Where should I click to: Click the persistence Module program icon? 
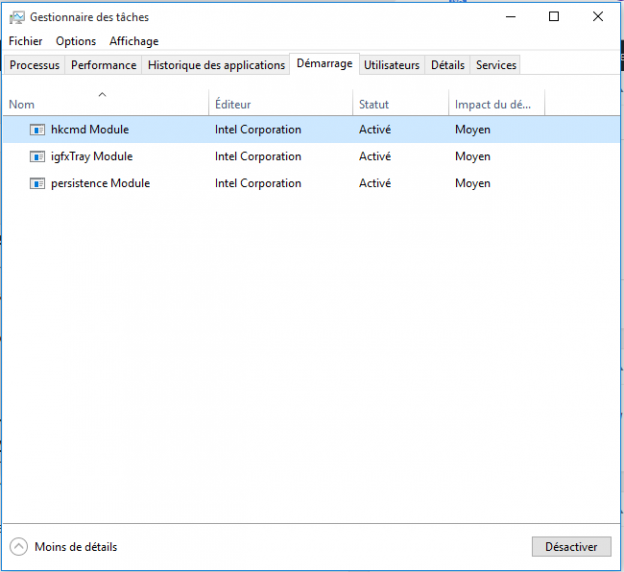tap(38, 183)
